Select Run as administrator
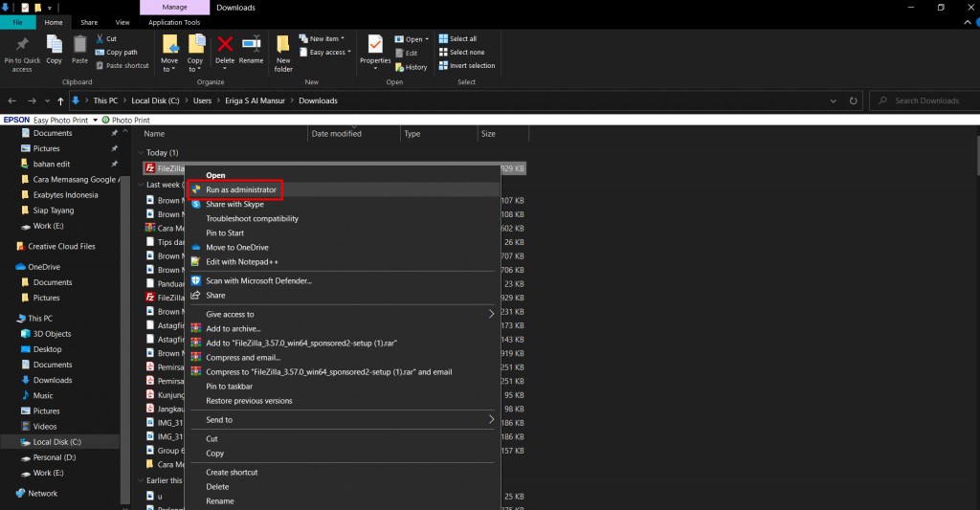This screenshot has width=980, height=510. 344,190
